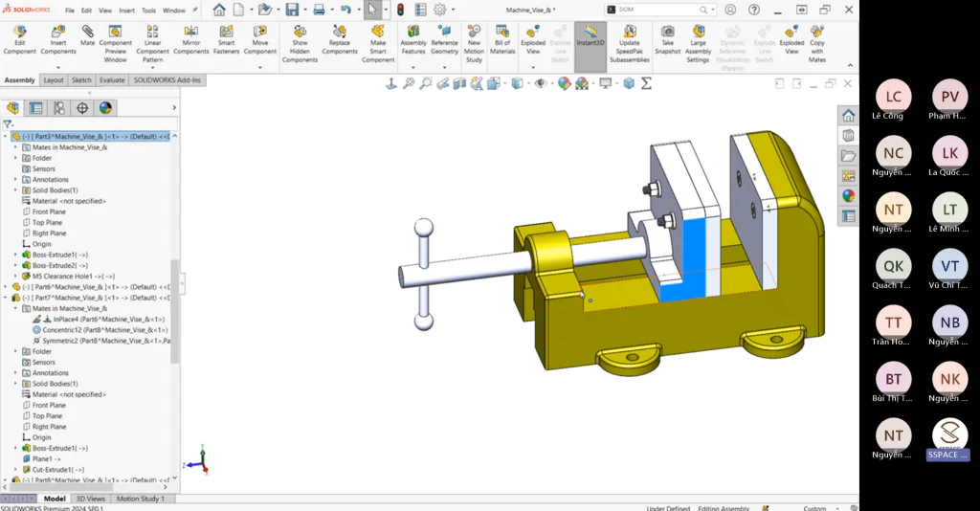The width and height of the screenshot is (980, 511).
Task: Open the File menu
Action: [x=69, y=11]
